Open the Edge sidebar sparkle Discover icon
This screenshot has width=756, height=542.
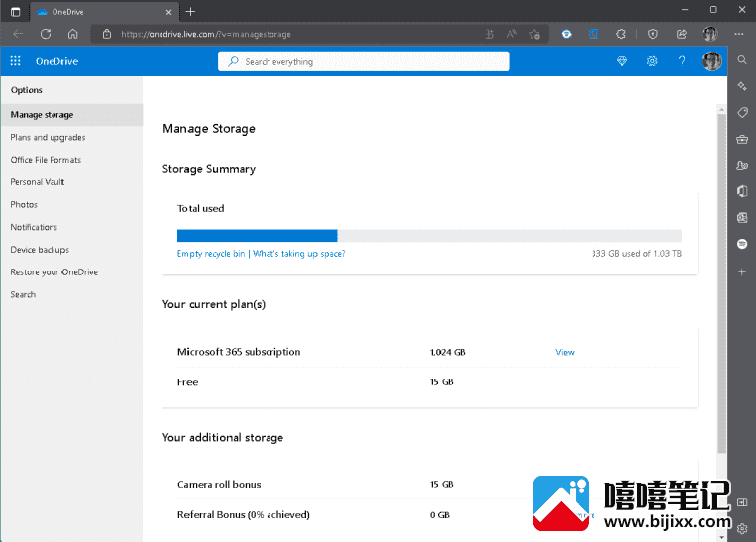pyautogui.click(x=742, y=86)
